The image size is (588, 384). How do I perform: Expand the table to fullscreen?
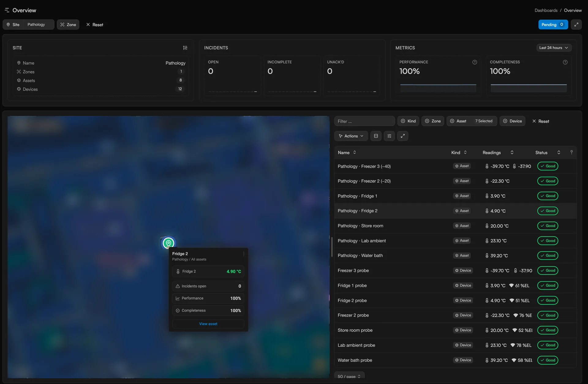click(403, 136)
